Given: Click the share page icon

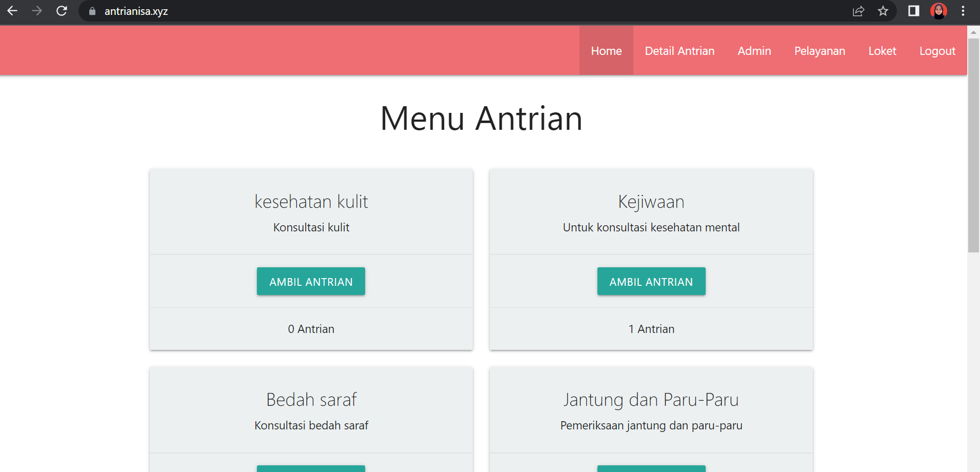Looking at the screenshot, I should point(858,11).
